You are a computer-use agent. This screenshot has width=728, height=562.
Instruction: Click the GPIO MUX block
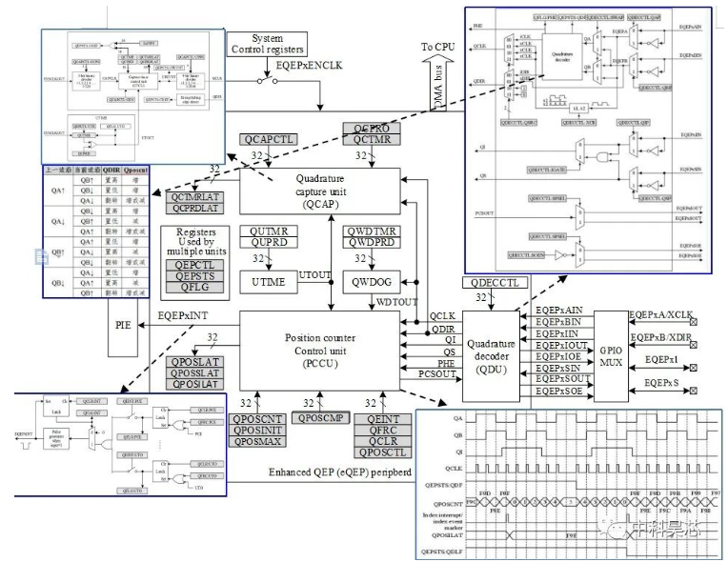pyautogui.click(x=611, y=356)
